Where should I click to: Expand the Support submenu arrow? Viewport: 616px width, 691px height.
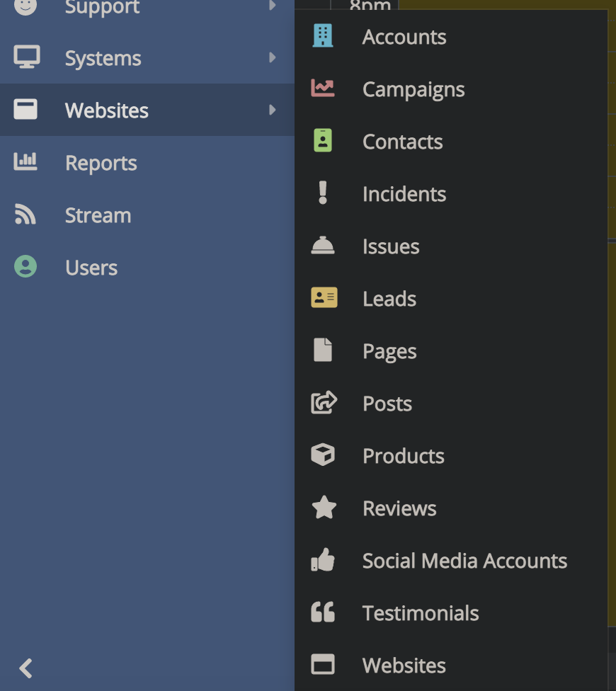tap(272, 6)
